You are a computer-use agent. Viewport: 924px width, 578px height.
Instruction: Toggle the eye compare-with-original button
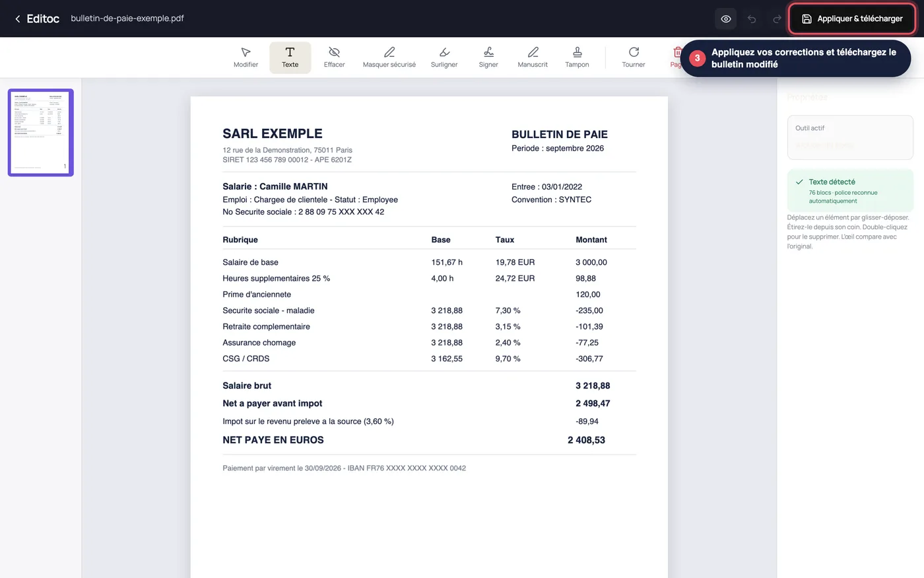[x=726, y=18]
